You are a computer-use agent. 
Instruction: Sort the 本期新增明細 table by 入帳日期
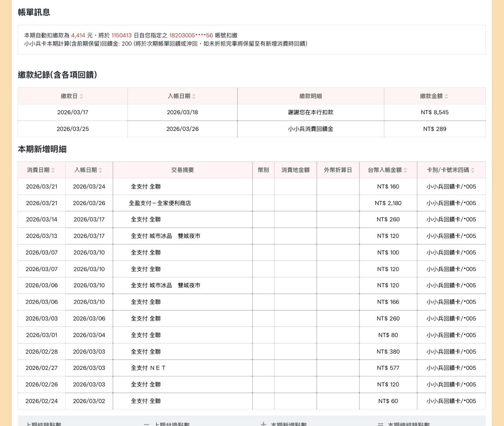[x=100, y=170]
